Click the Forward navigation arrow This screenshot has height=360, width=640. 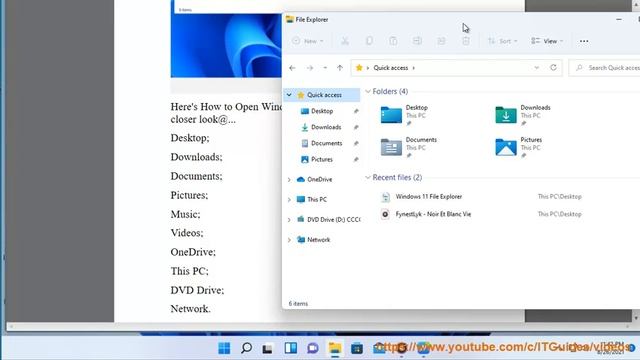coord(310,68)
